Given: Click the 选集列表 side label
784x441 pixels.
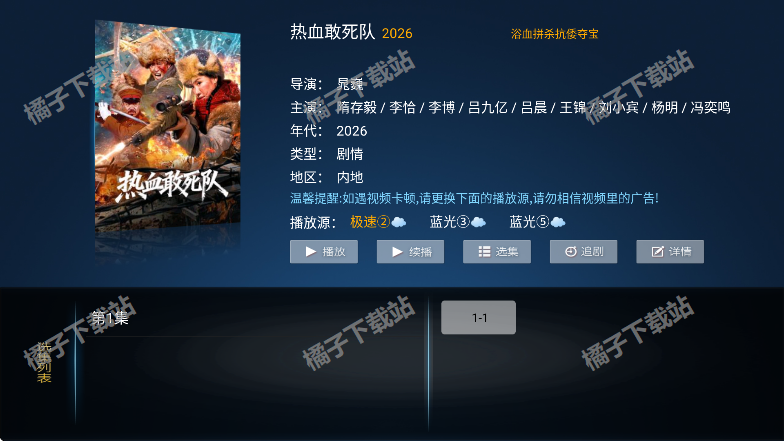Looking at the screenshot, I should pyautogui.click(x=44, y=362).
